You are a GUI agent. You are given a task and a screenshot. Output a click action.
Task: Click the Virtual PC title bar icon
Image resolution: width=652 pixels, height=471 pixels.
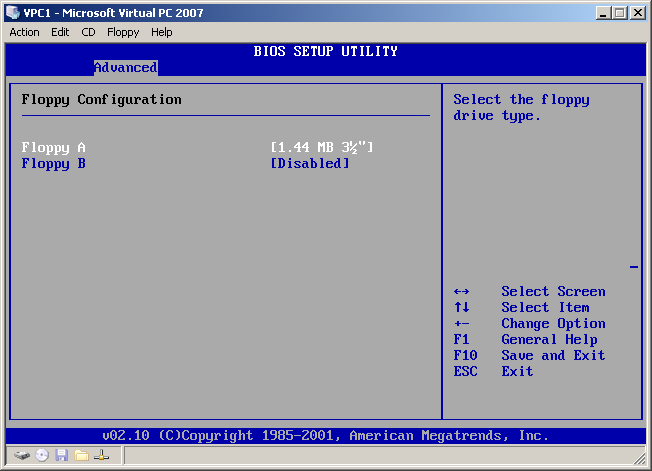tap(12, 13)
